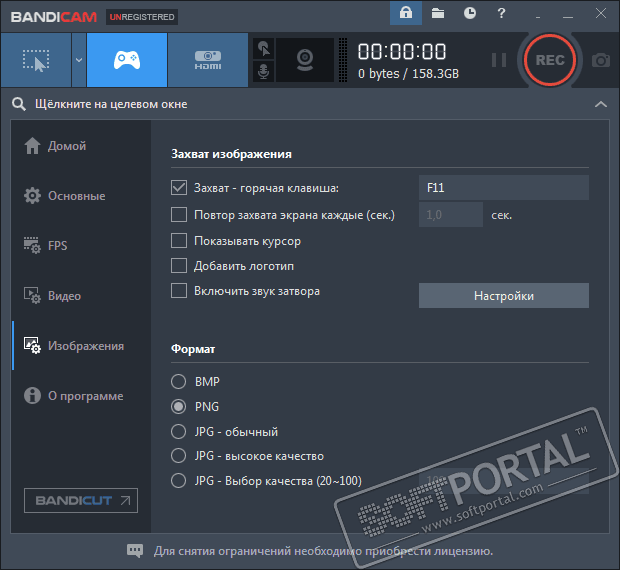Screen dimensions: 620x570
Task: Click the F11 hotkey field
Action: [504, 187]
